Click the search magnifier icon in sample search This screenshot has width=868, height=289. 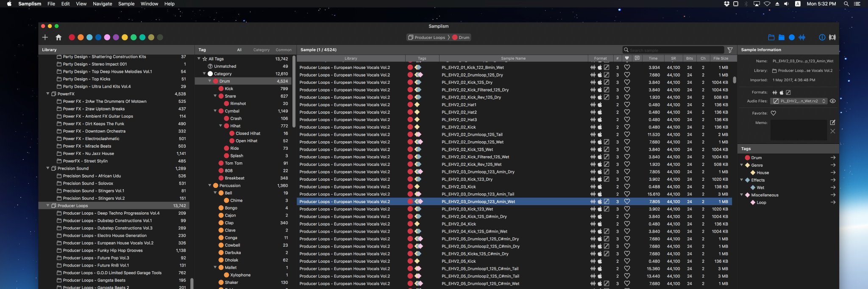pos(626,50)
